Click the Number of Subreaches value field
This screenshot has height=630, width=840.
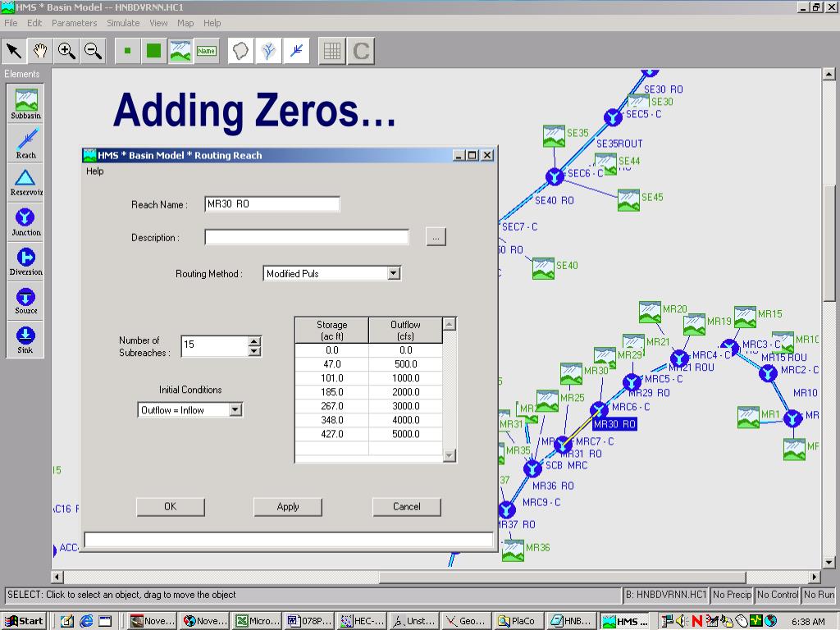[x=215, y=345]
